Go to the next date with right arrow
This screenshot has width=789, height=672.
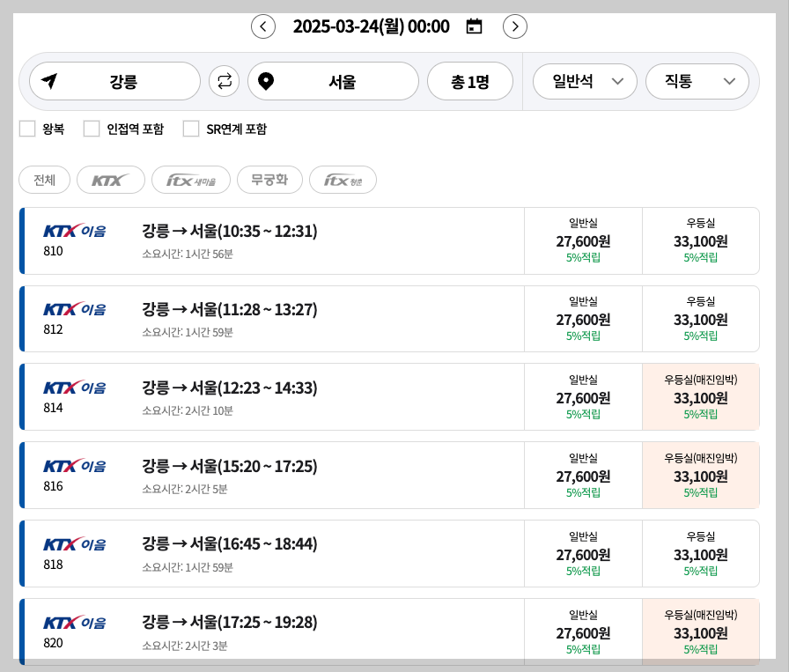click(x=515, y=26)
